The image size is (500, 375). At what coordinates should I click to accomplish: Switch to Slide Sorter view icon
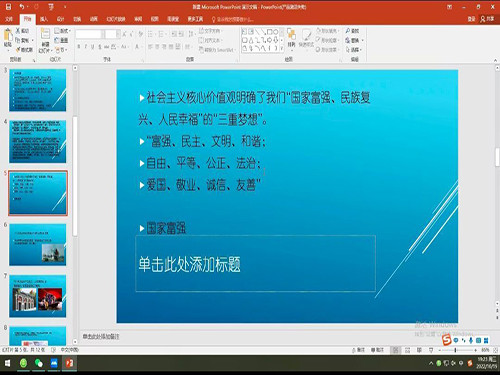(x=407, y=350)
